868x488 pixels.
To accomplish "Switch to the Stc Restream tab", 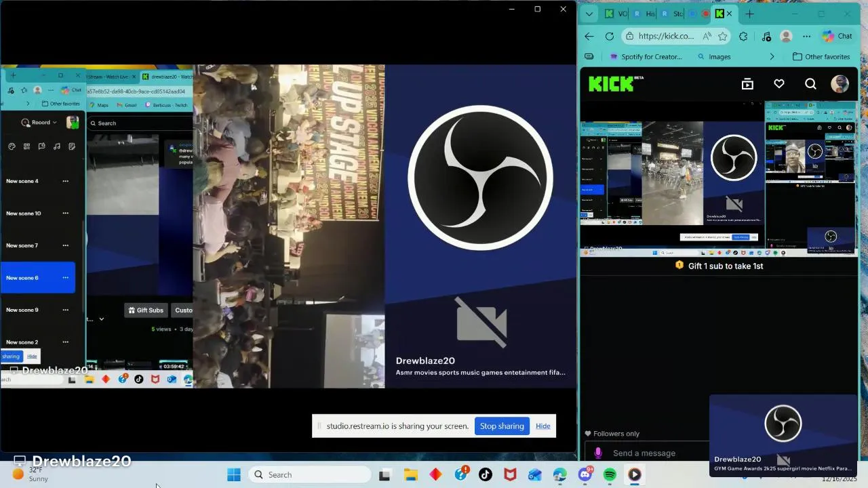I will pos(672,14).
